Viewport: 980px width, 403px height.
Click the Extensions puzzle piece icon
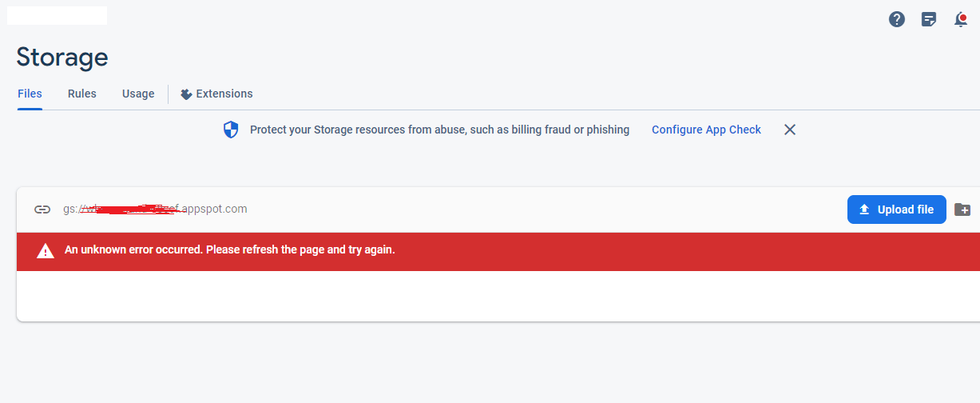tap(186, 94)
